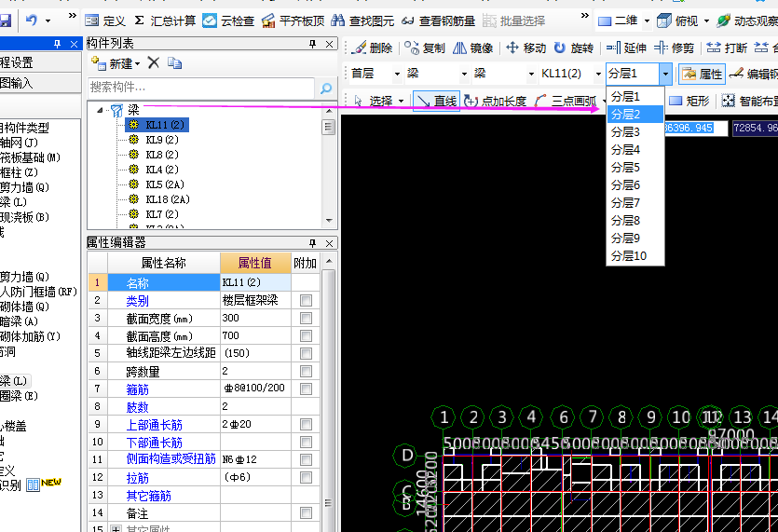The width and height of the screenshot is (778, 532).
Task: Open 查找图元 find element tool
Action: coord(362,20)
